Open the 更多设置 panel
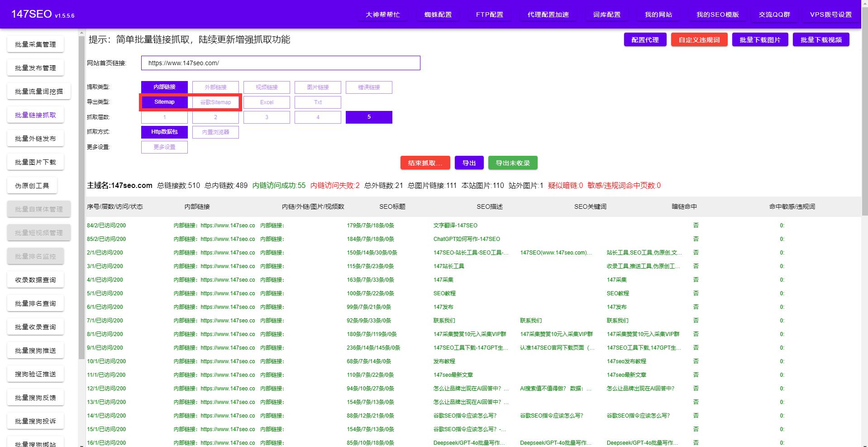Image resolution: width=868 pixels, height=447 pixels. [x=164, y=147]
